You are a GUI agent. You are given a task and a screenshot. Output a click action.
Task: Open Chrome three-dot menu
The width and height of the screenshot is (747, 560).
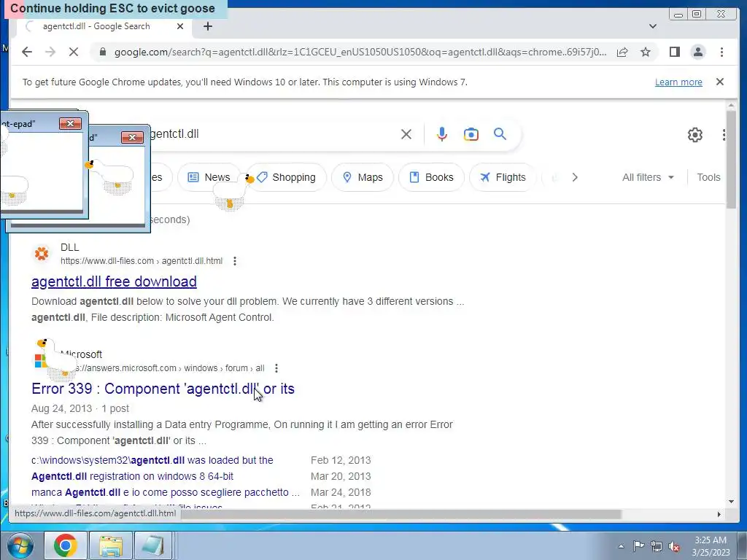tap(721, 52)
